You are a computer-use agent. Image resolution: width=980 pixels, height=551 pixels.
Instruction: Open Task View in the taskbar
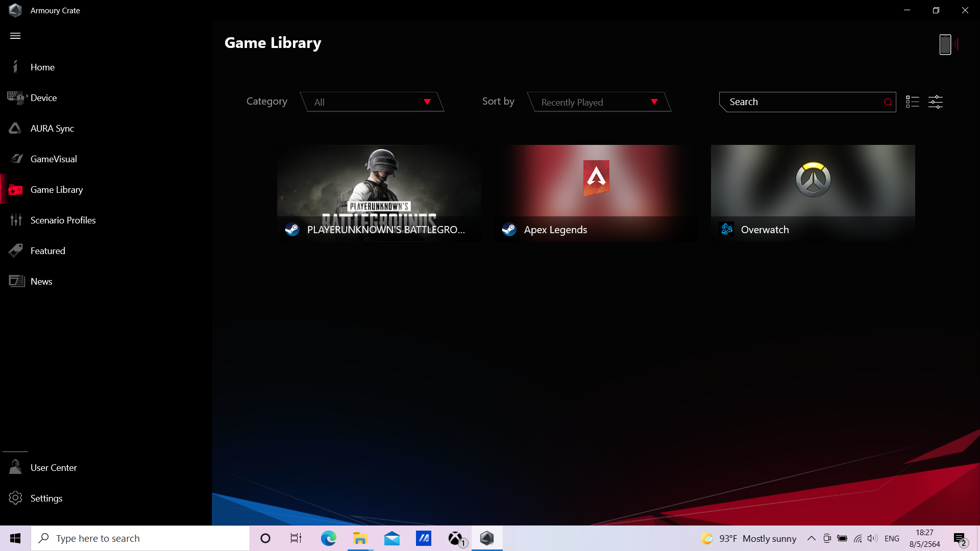pos(296,538)
